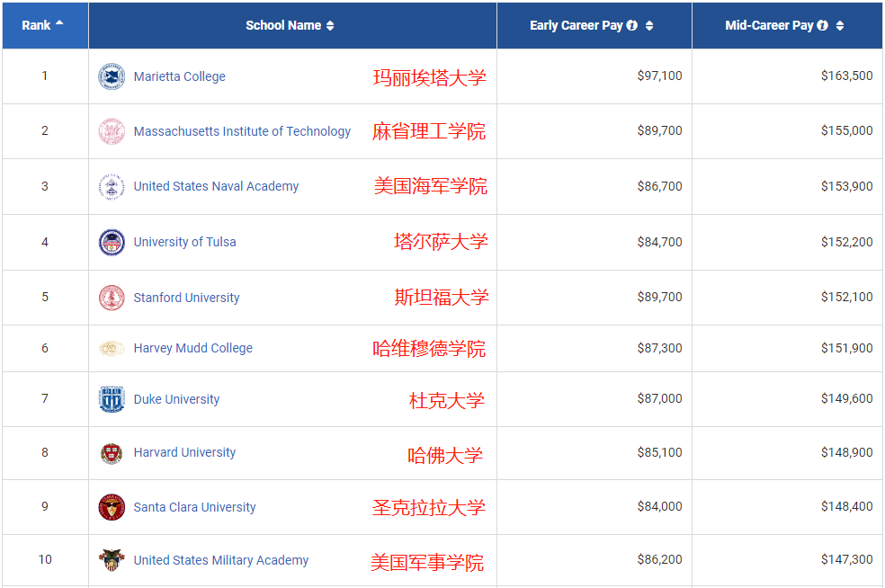Open United States Naval Academy link

pyautogui.click(x=216, y=186)
